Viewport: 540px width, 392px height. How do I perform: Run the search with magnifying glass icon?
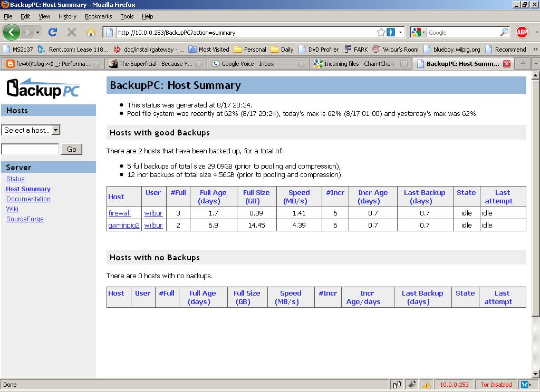504,32
